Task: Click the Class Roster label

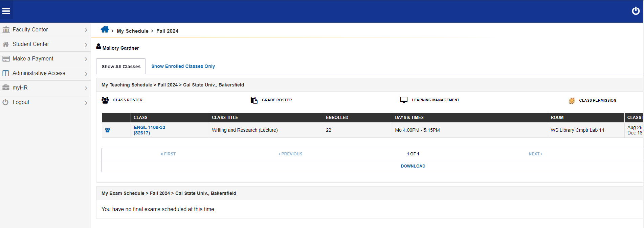Action: click(128, 100)
